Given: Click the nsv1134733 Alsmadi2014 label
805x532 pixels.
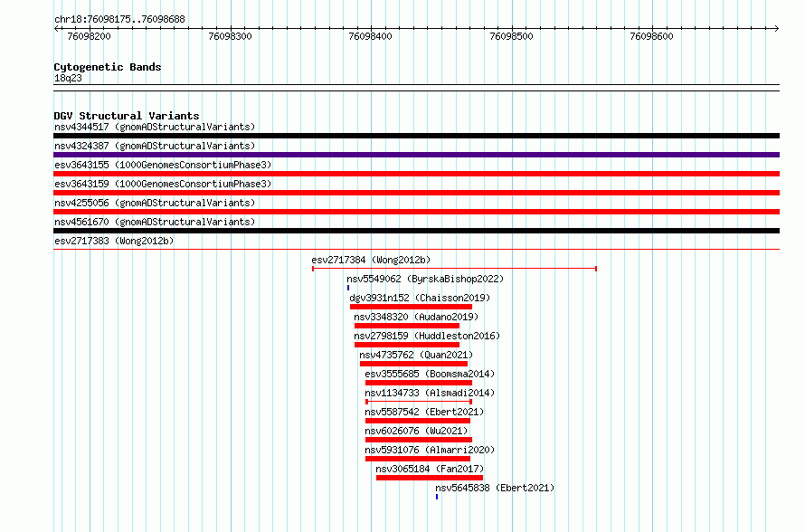Looking at the screenshot, I should pyautogui.click(x=430, y=393).
